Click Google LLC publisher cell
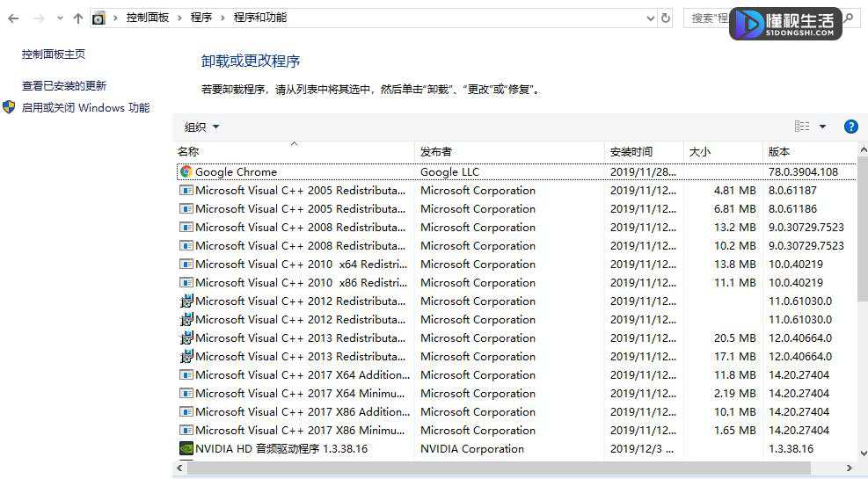868x479 pixels. pos(449,172)
